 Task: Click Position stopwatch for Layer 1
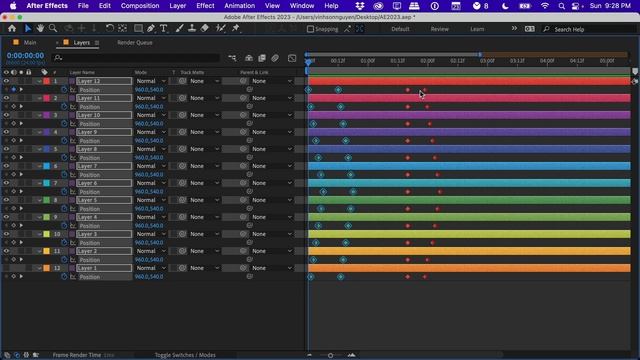click(64, 277)
